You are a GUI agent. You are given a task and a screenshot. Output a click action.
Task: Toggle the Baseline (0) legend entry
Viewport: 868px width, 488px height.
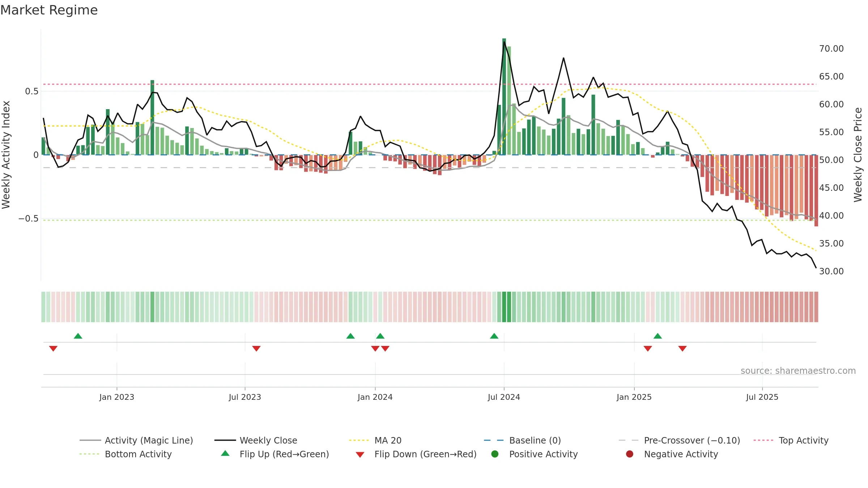click(x=522, y=440)
